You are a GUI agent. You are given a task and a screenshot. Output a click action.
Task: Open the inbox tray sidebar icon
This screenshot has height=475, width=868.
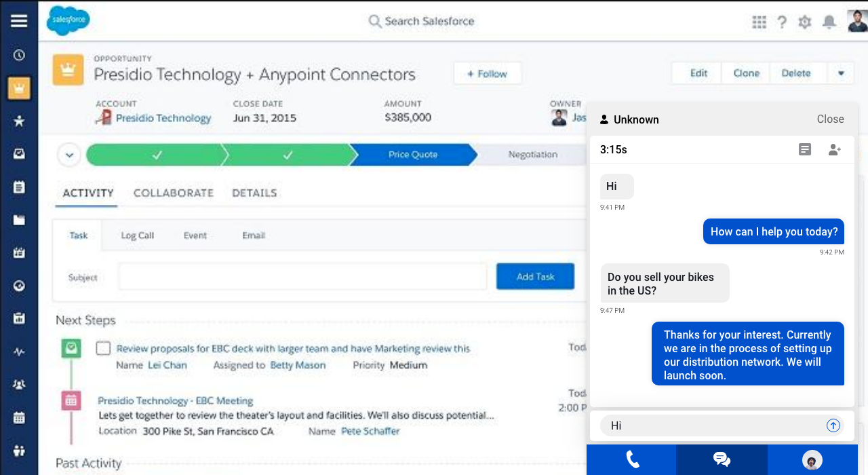coord(19,154)
